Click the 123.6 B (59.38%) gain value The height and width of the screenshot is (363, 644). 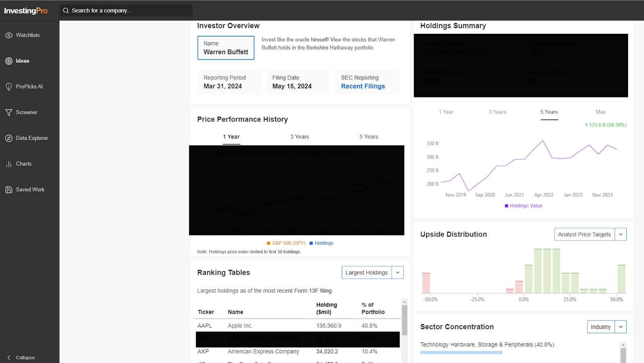click(606, 125)
